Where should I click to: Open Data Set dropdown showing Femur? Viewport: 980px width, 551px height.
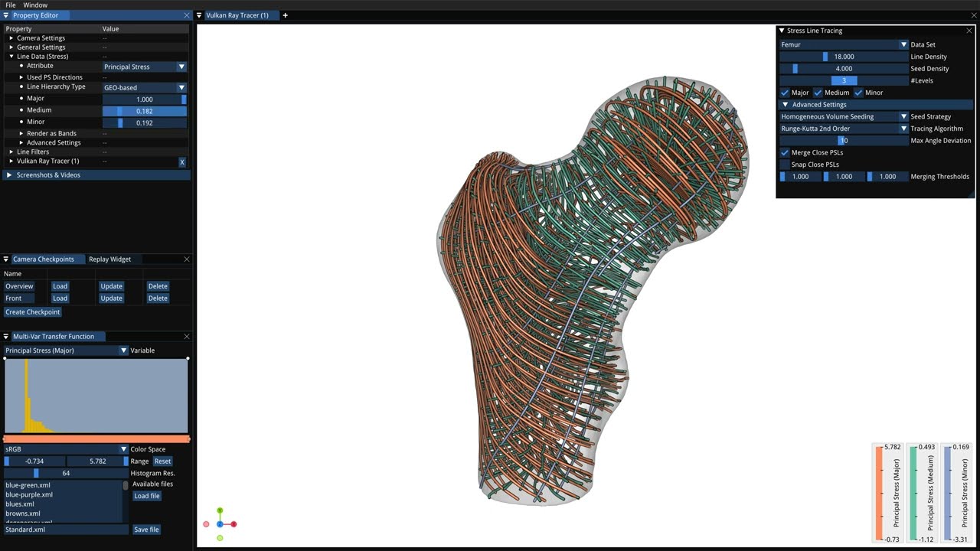pyautogui.click(x=844, y=44)
